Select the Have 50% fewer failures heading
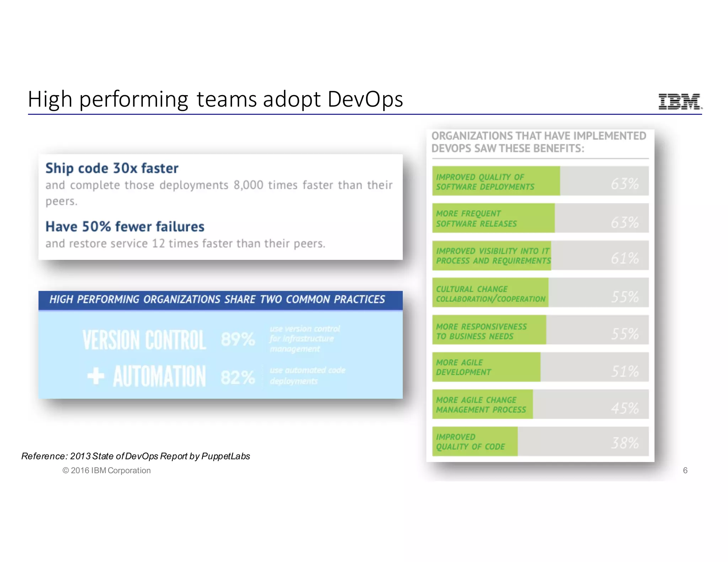Screen dimensions: 728x562 point(125,227)
